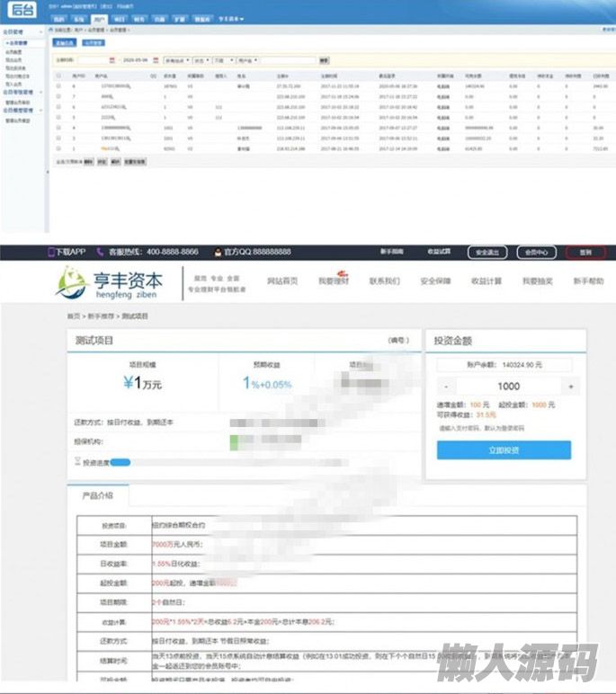The image size is (616, 694).
Task: Toggle the select-all checkbox in table header
Action: [58, 76]
